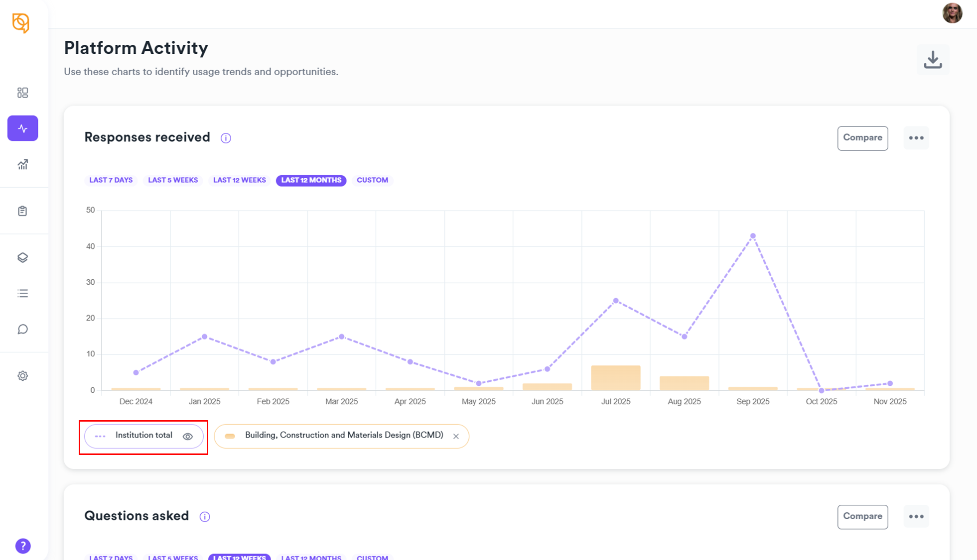977x560 pixels.
Task: Remove the BCMD series chip
Action: coord(456,437)
